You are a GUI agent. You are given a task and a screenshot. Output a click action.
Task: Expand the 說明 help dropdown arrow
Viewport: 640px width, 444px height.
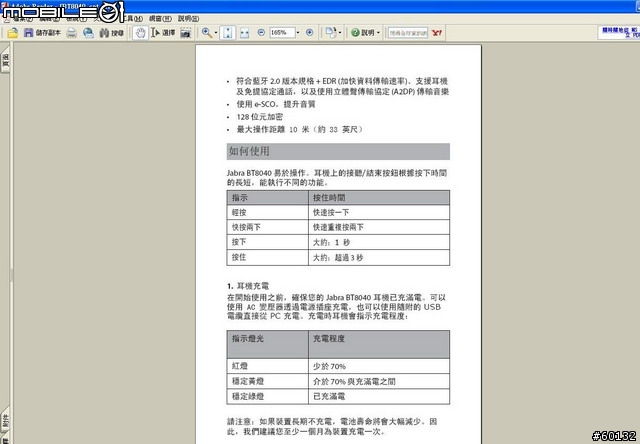378,33
